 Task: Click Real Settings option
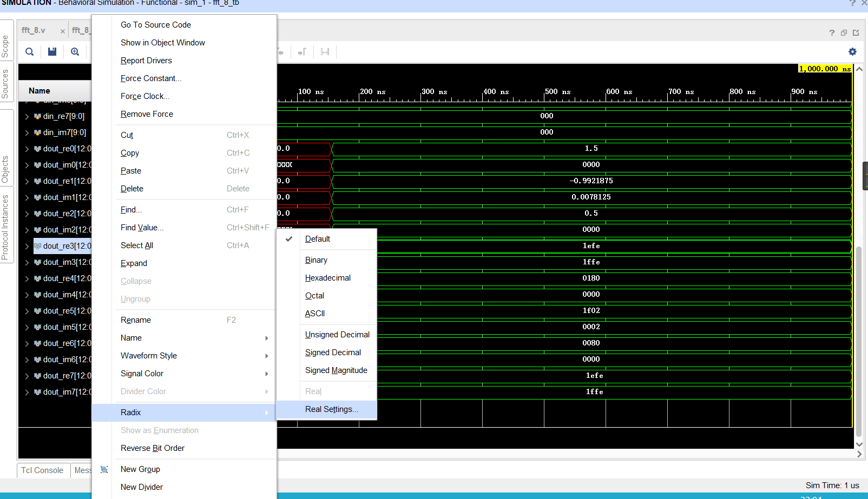point(331,409)
